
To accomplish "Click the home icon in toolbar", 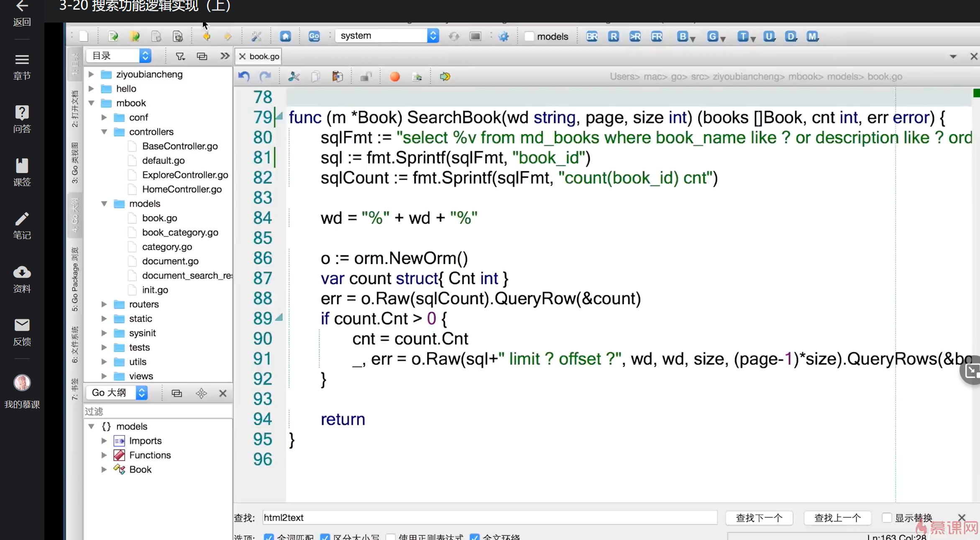I will point(285,36).
